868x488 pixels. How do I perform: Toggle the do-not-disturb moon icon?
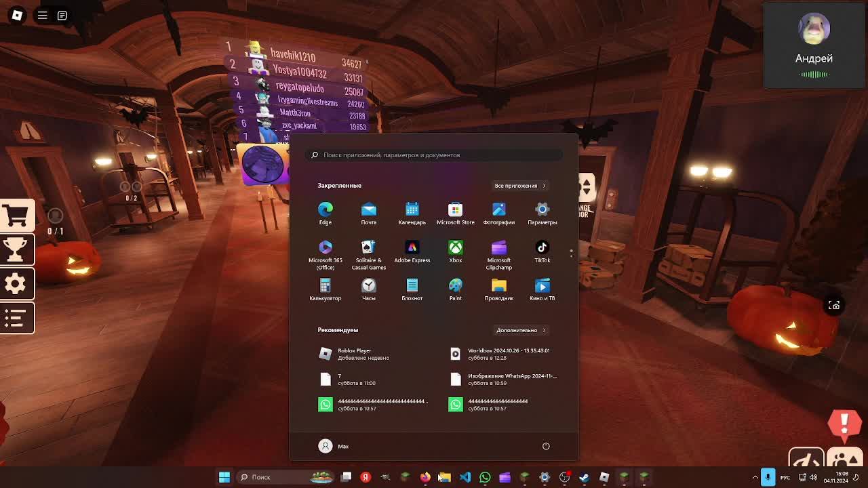pyautogui.click(x=856, y=477)
